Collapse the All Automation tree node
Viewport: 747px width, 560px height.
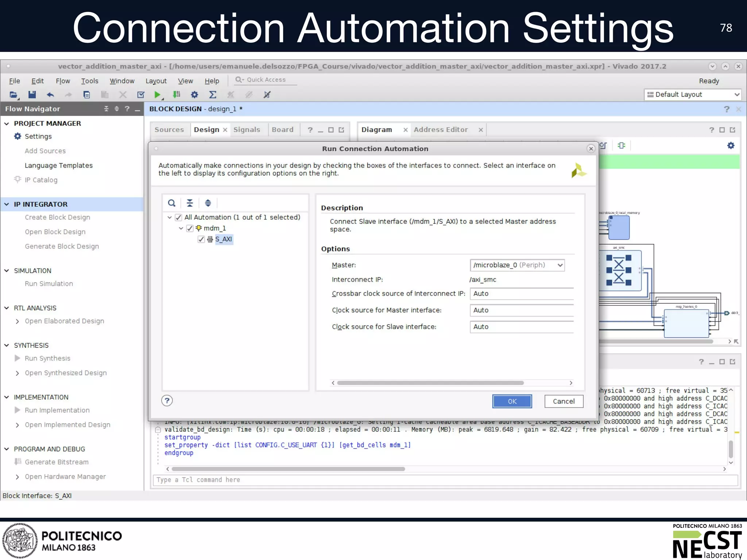[170, 217]
